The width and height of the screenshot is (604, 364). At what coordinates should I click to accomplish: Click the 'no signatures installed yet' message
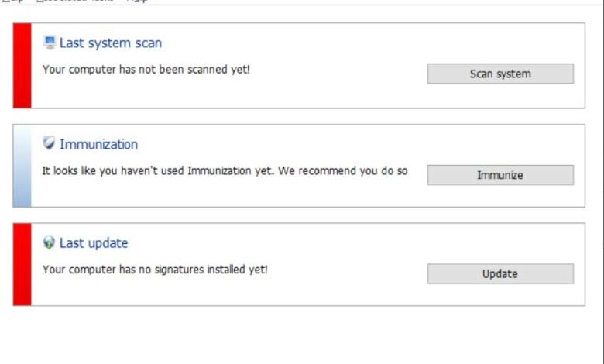click(x=155, y=270)
